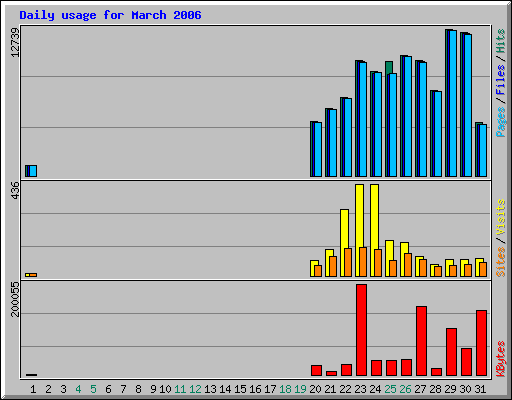512x400 pixels.
Task: Click the 12739 hits axis value
Action: click(15, 42)
